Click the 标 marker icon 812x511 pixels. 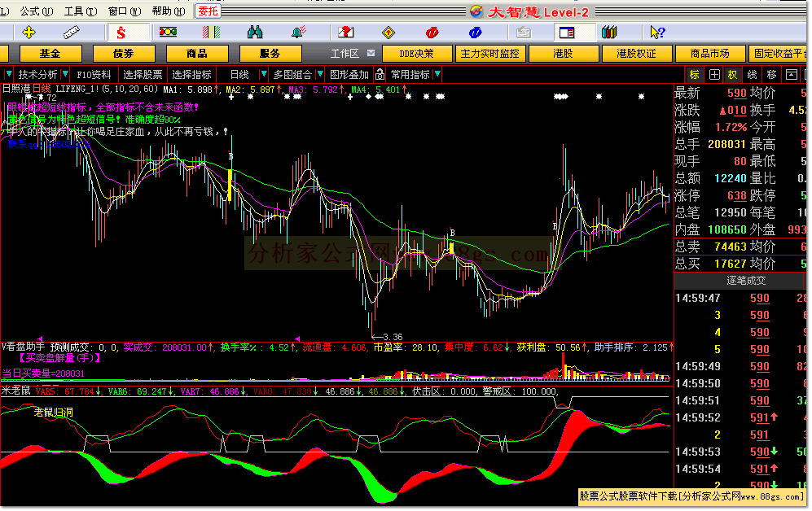[x=695, y=75]
